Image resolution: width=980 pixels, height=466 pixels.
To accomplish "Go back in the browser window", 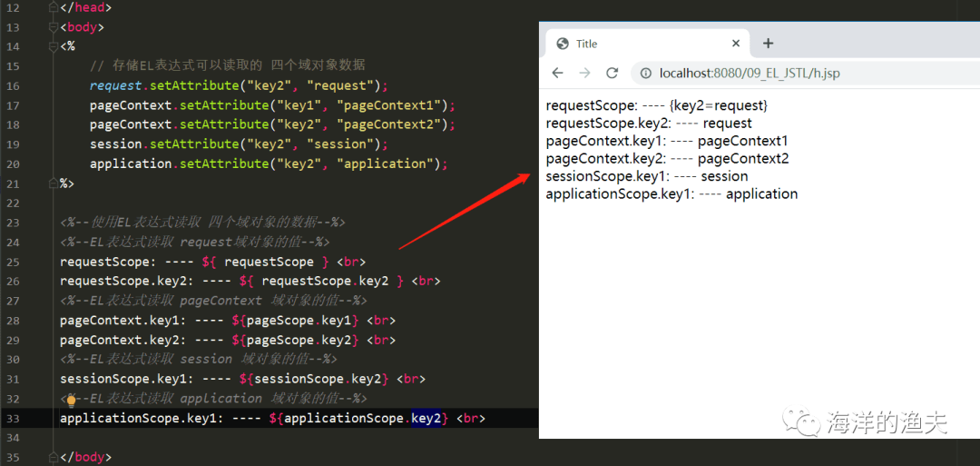I will [557, 74].
